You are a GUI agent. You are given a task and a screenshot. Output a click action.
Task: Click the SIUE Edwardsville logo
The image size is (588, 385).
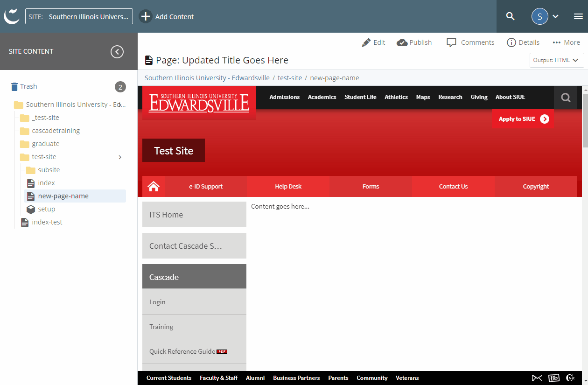point(199,103)
